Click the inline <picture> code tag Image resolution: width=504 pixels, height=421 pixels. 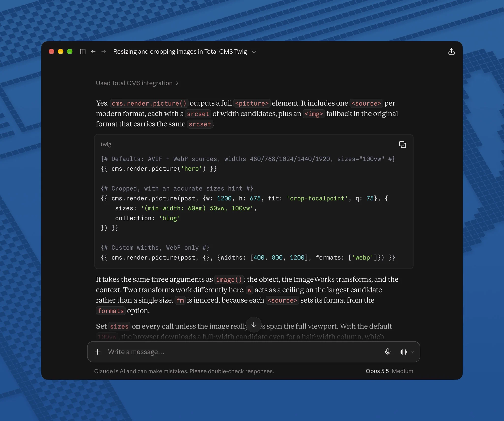tap(252, 103)
